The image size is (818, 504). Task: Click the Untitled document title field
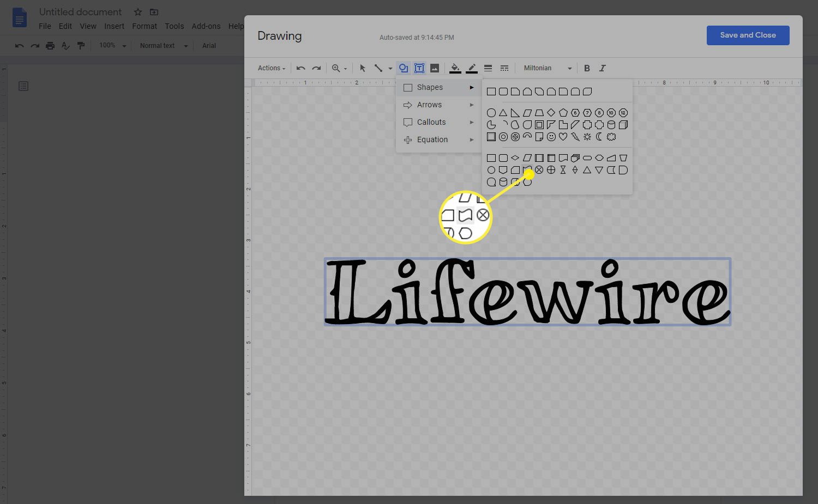[x=81, y=12]
